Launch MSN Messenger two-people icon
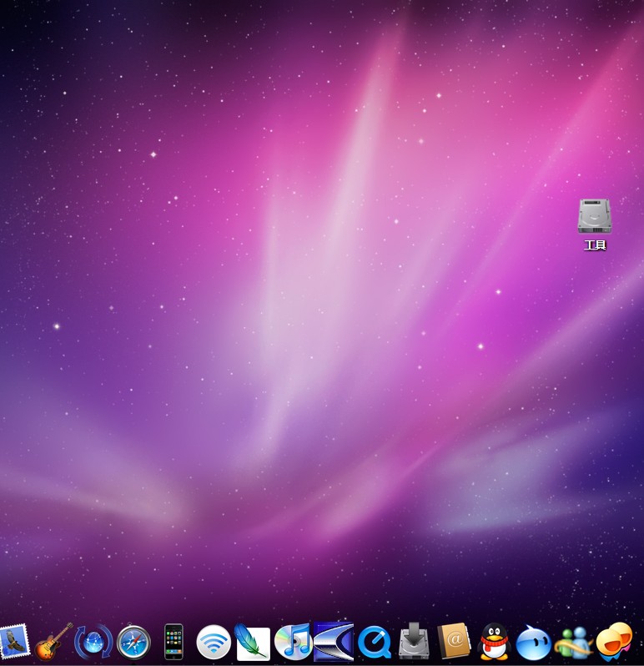 pos(574,643)
